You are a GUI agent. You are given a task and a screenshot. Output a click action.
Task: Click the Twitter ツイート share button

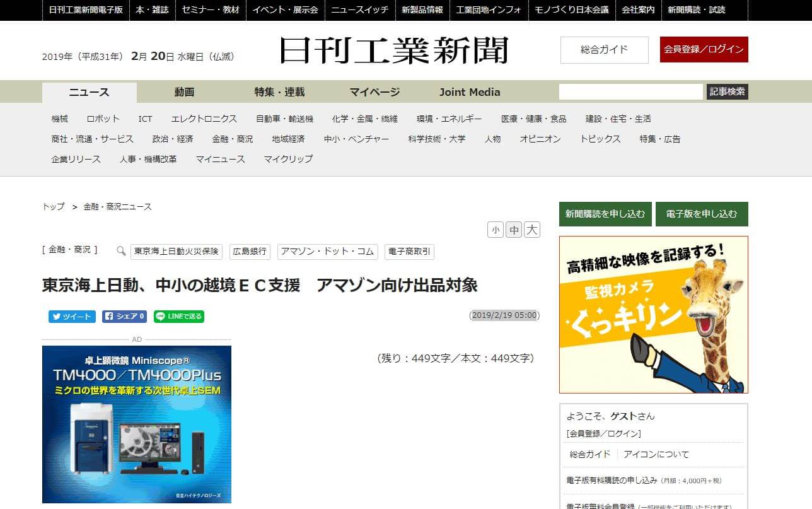(72, 317)
